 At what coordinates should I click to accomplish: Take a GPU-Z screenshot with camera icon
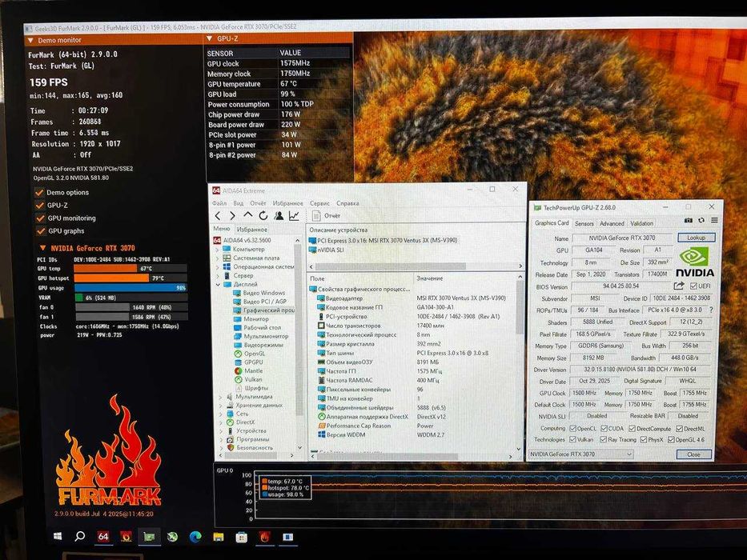point(689,221)
